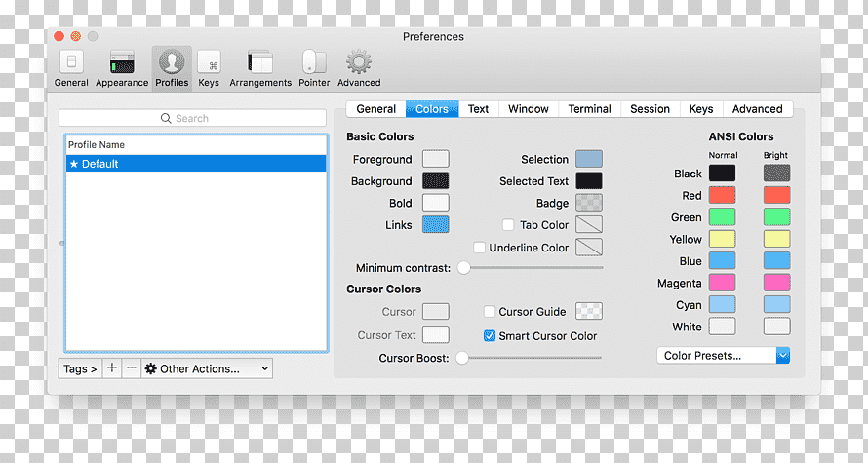This screenshot has height=463, width=868.
Task: Open the Tab Color swatch
Action: 589,224
